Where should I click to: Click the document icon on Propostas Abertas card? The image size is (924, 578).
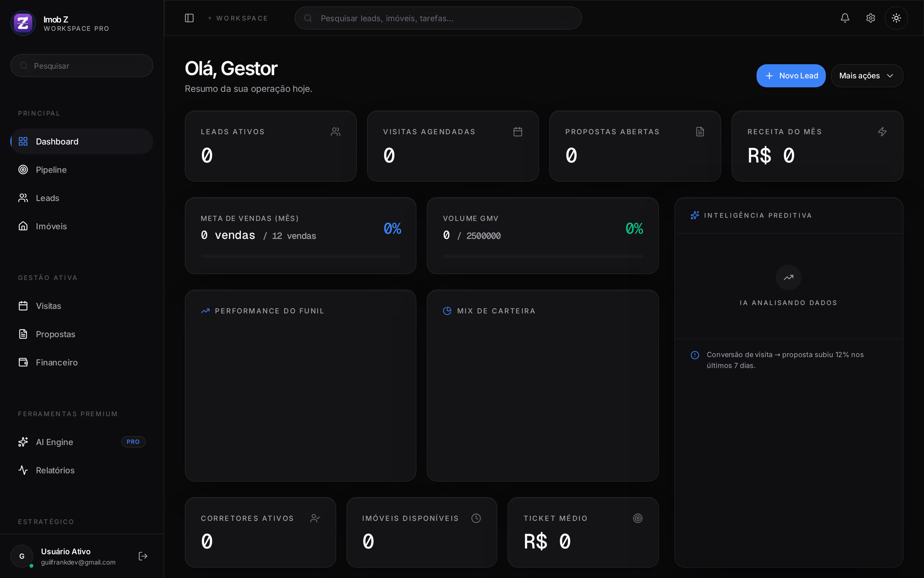pyautogui.click(x=700, y=132)
